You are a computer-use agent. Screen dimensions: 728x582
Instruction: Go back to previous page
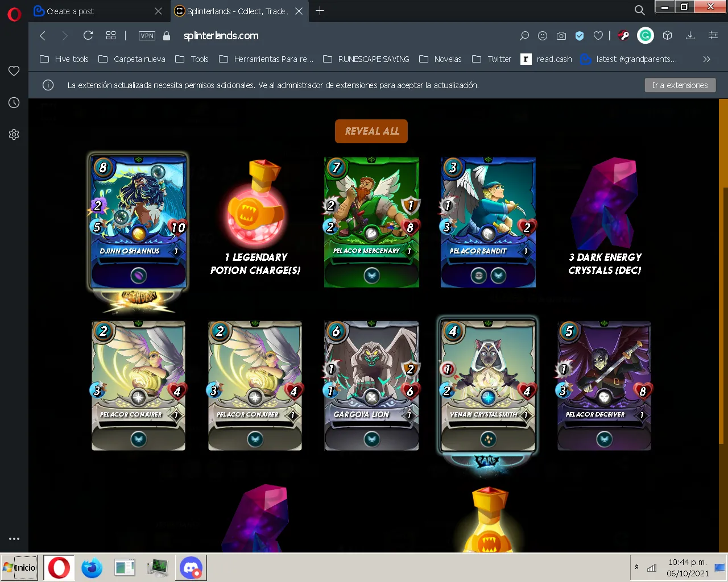click(43, 36)
